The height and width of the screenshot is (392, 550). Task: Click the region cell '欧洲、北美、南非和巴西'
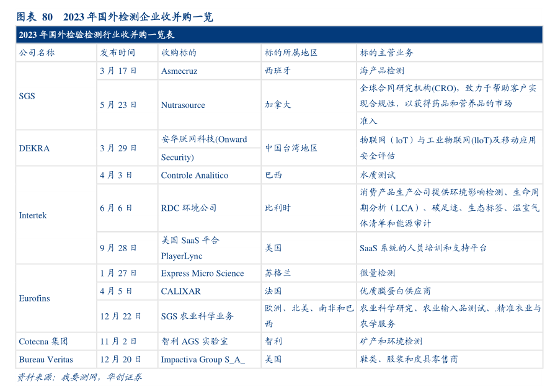[309, 316]
